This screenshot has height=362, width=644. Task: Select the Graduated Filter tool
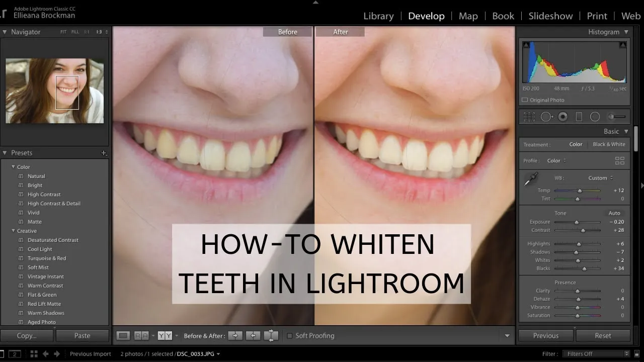[579, 117]
